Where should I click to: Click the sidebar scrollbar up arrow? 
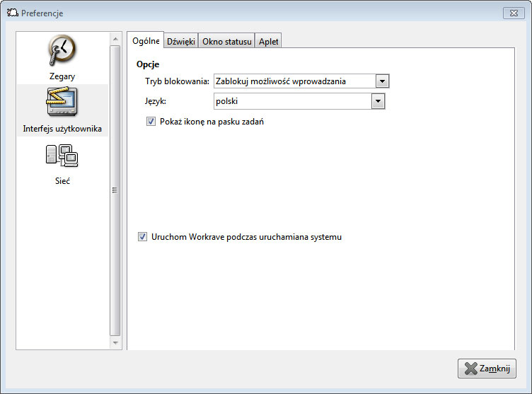click(116, 38)
